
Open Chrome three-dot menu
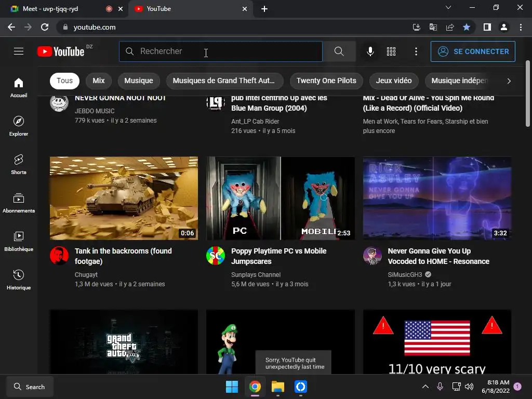click(x=521, y=27)
